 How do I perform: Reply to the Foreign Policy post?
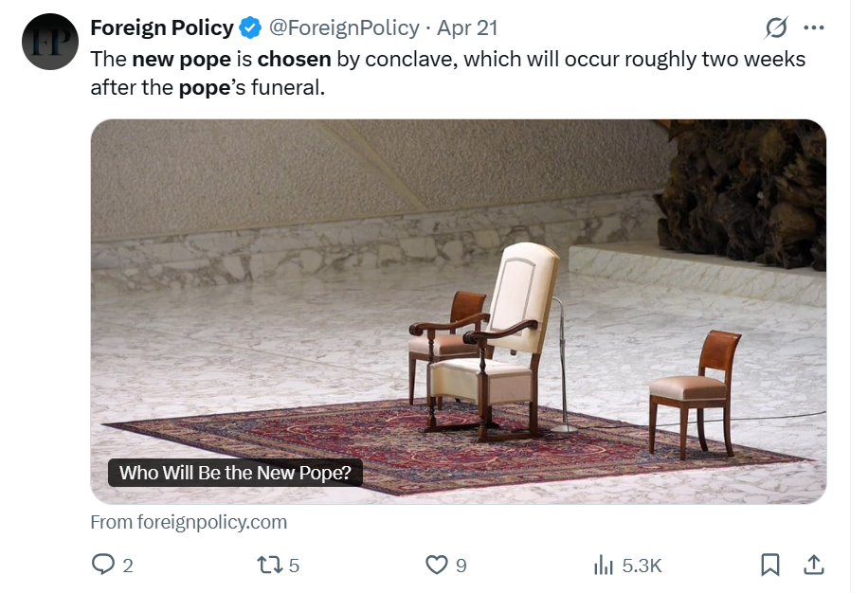tap(102, 566)
